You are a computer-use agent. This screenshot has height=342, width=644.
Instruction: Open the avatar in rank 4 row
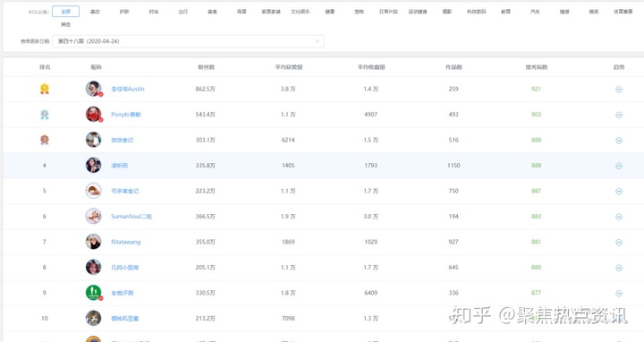point(94,166)
